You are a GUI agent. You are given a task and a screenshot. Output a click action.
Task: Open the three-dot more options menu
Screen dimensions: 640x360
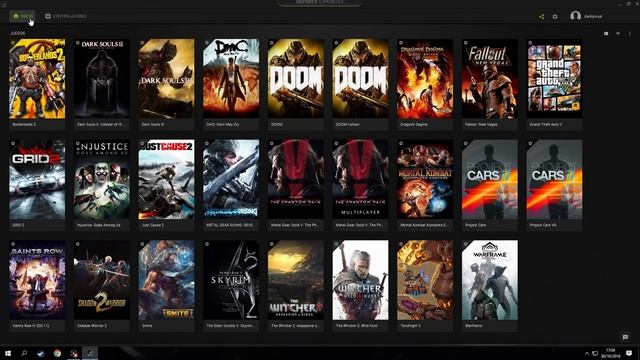630,33
